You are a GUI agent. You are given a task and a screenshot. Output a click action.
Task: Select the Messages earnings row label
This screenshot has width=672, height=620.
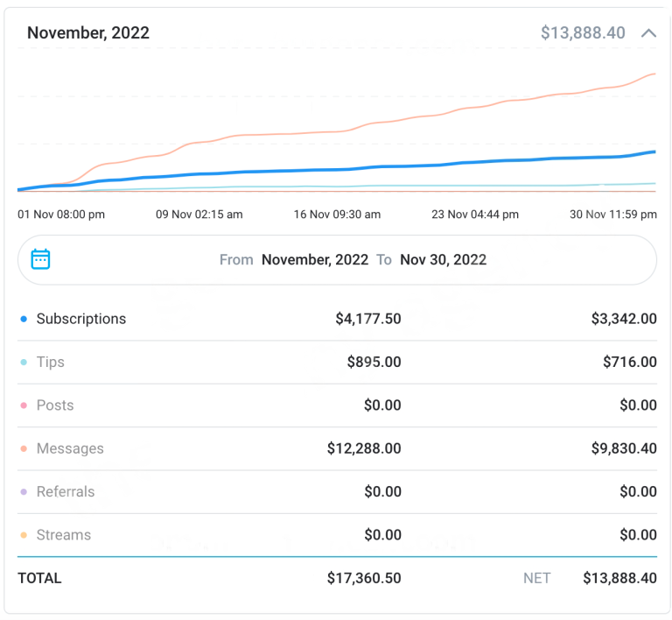(x=70, y=448)
